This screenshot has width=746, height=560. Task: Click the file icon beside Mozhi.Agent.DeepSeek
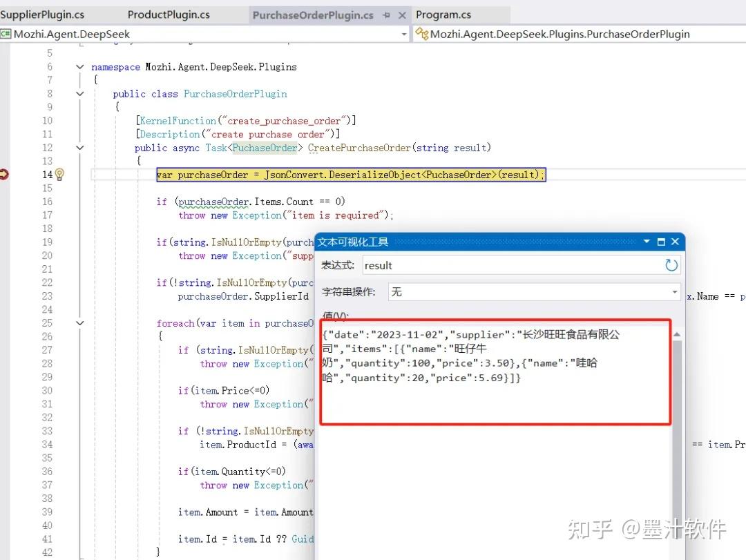(6, 35)
